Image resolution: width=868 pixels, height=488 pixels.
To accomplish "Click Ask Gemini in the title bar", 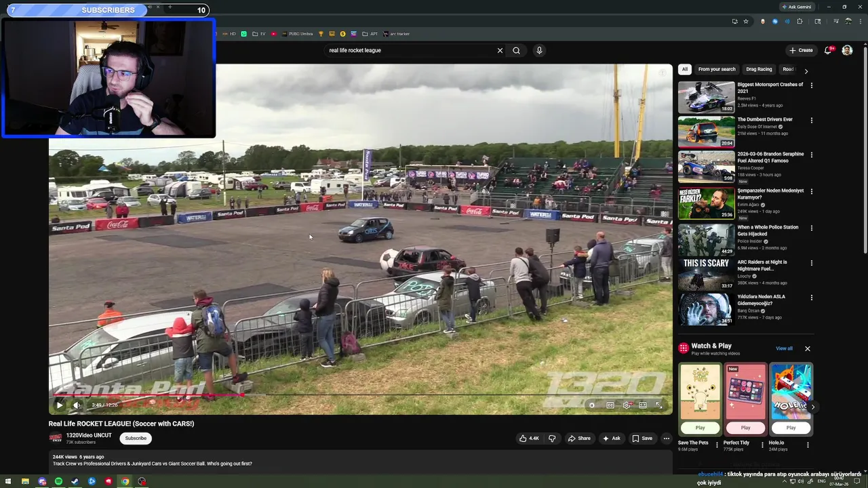I will click(x=797, y=7).
